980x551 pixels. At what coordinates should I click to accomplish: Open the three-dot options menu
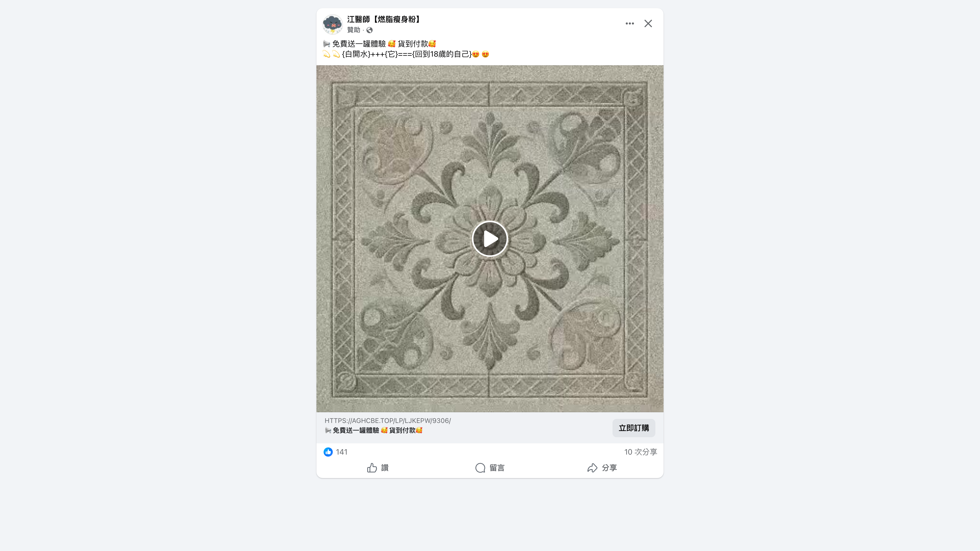pyautogui.click(x=630, y=23)
